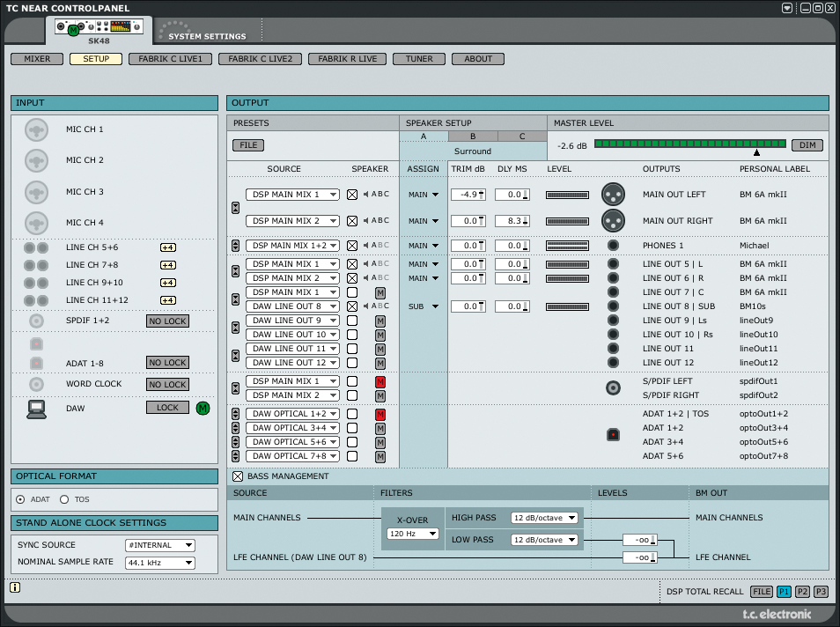
Task: Click the FILE button under Presets
Action: click(x=248, y=144)
